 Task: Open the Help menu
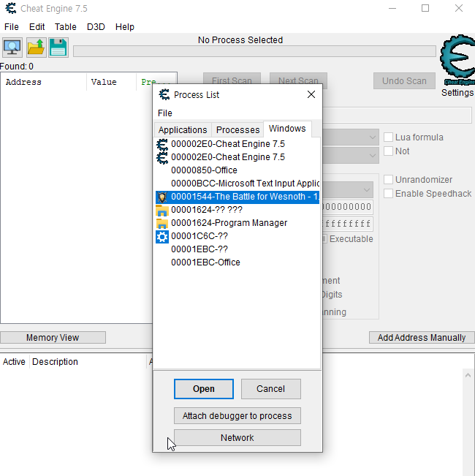coord(125,27)
